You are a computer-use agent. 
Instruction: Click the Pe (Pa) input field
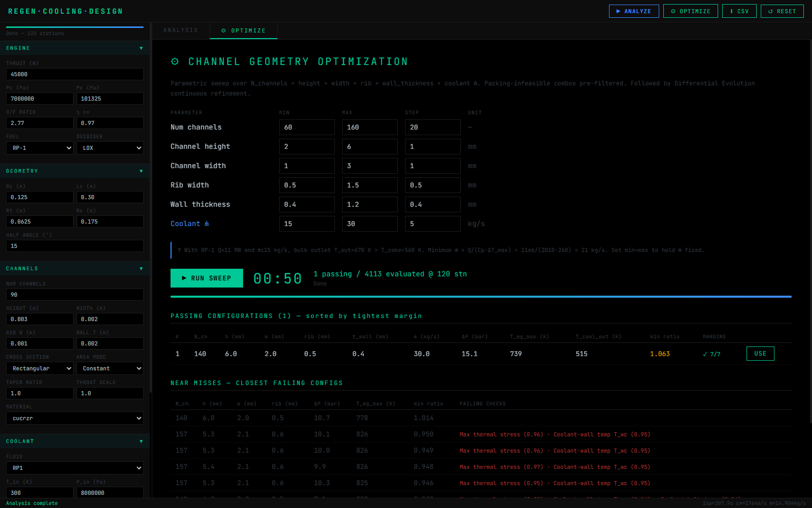[110, 99]
